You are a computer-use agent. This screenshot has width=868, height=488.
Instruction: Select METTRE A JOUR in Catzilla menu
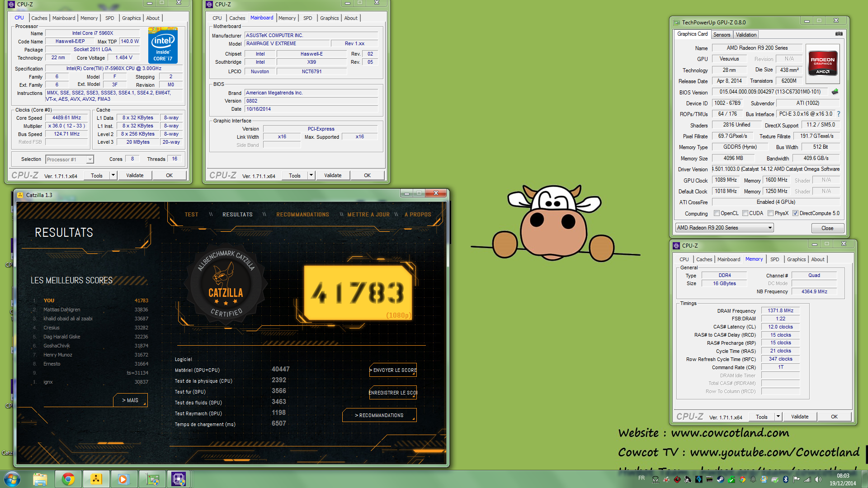[x=368, y=215]
